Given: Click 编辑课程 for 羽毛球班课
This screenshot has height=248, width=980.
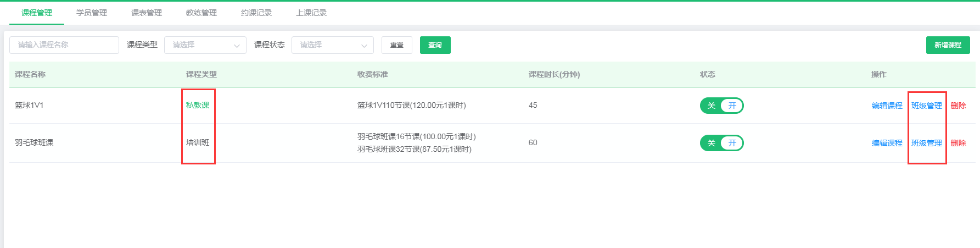Looking at the screenshot, I should 887,143.
